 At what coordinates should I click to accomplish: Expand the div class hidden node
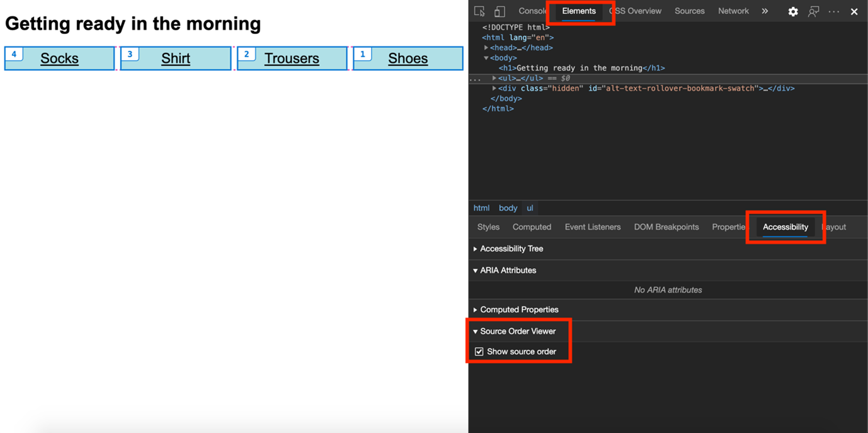tap(494, 88)
